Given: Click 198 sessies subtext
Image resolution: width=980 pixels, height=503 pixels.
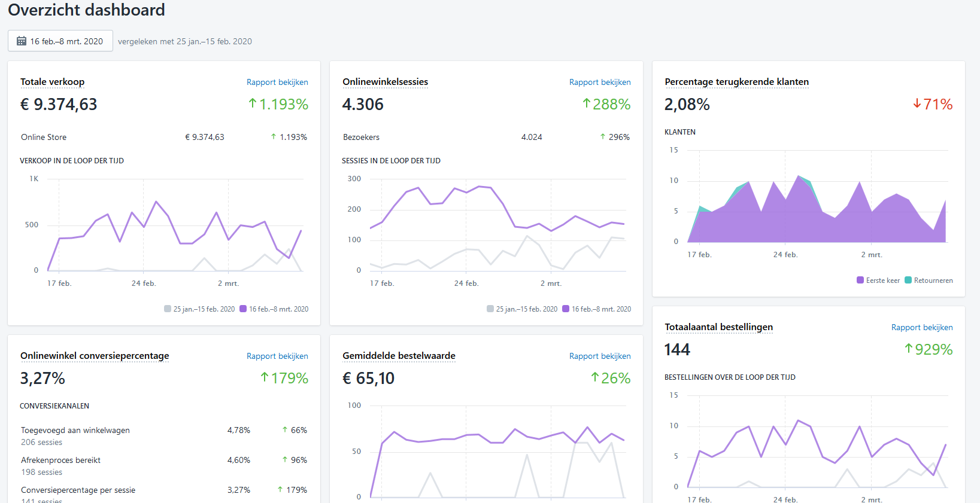Looking at the screenshot, I should pyautogui.click(x=42, y=472).
